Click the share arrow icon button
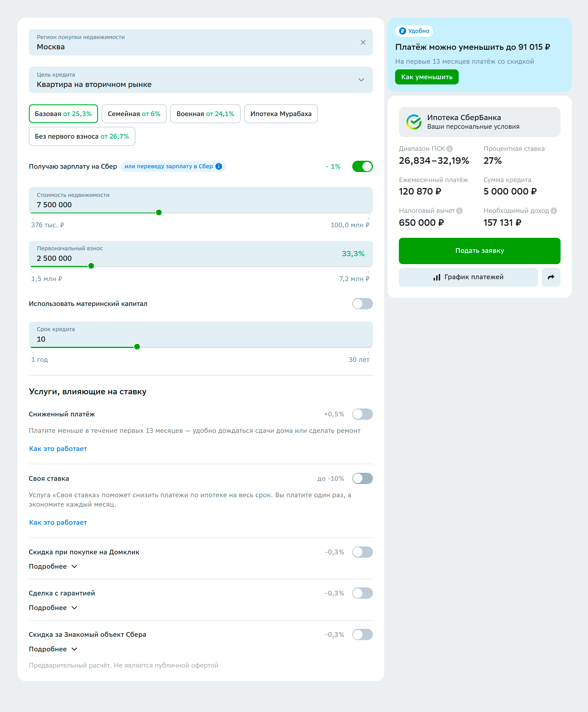 coord(551,277)
